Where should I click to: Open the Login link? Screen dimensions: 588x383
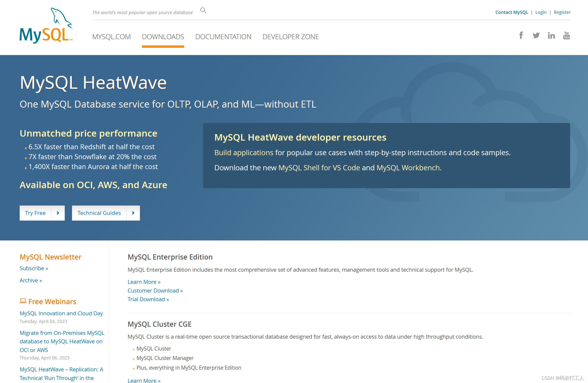[x=541, y=12]
